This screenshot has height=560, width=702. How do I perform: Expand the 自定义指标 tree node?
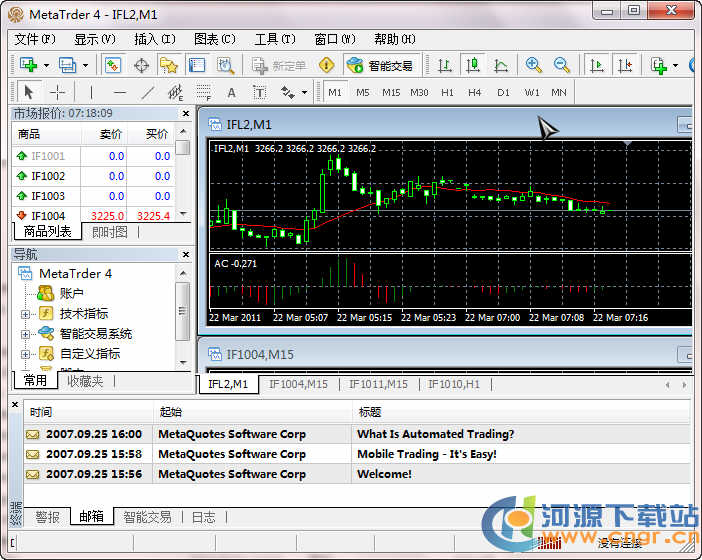(x=26, y=354)
